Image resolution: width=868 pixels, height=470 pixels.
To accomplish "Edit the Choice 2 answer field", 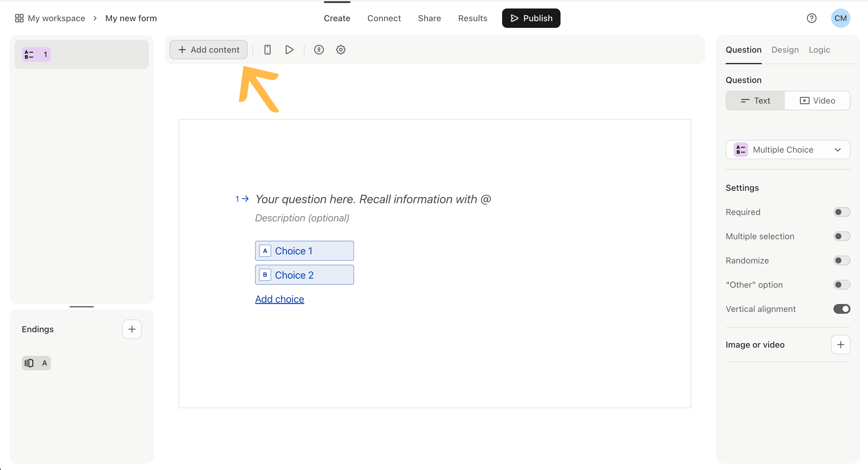I will [x=304, y=274].
